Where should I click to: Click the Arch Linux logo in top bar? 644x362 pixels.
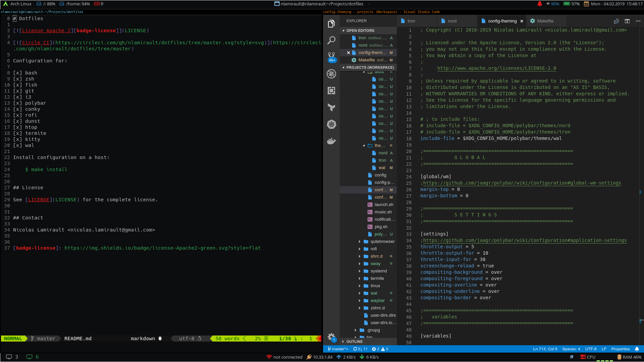(5, 4)
